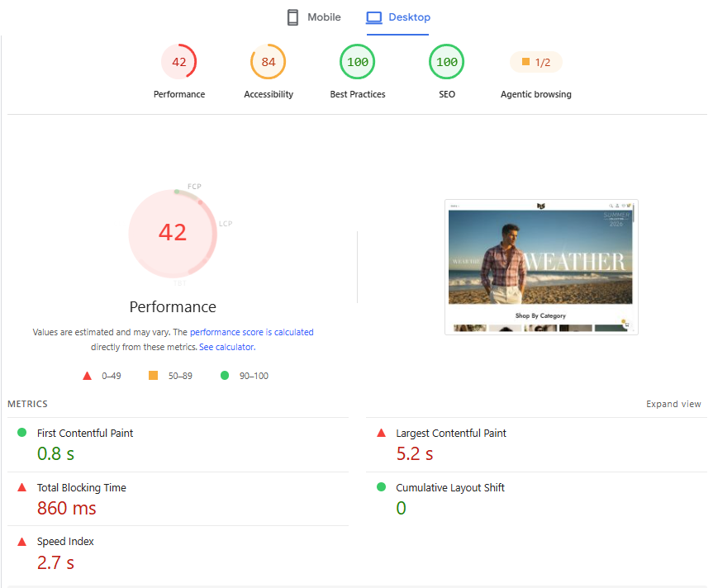The image size is (713, 588).
Task: Click the METRICS section heading
Action: click(27, 404)
